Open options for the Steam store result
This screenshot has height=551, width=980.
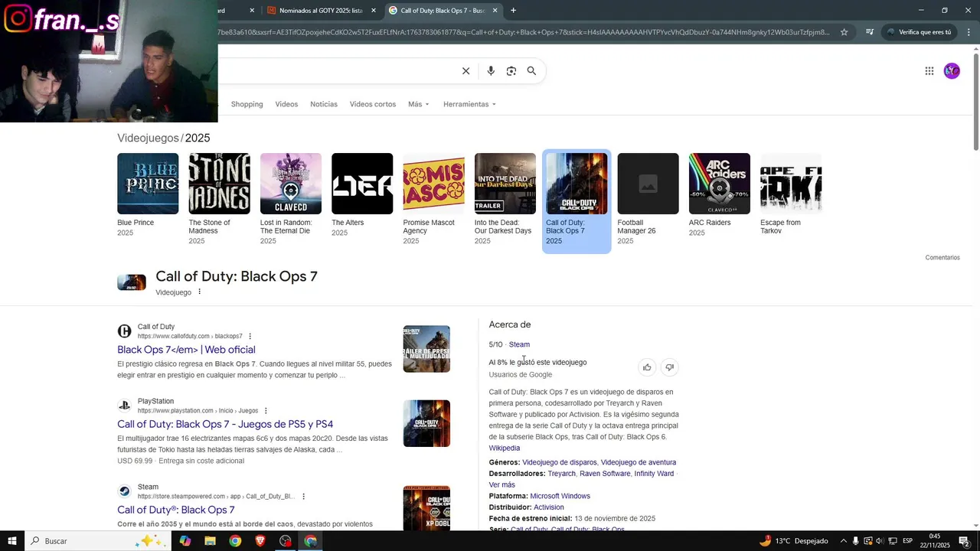303,497
